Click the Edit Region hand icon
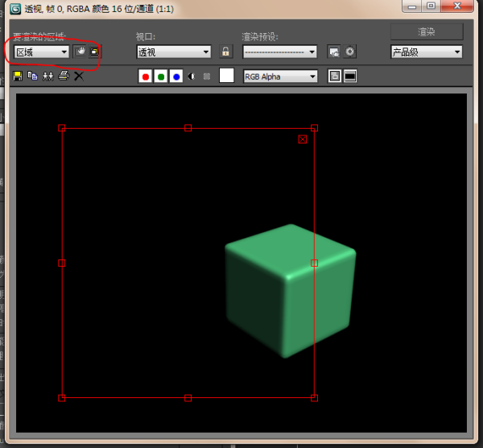Image resolution: width=483 pixels, height=448 pixels. [80, 52]
